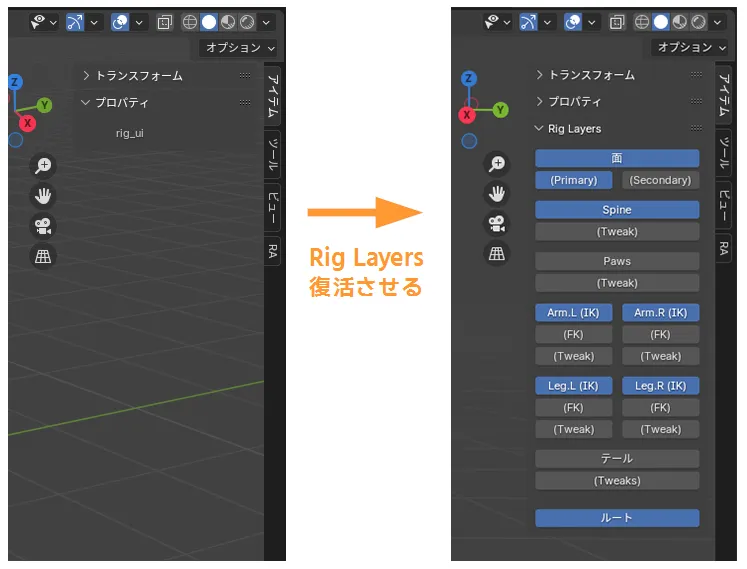This screenshot has width=747, height=569.
Task: Click the Spine rig layer button
Action: coord(617,210)
